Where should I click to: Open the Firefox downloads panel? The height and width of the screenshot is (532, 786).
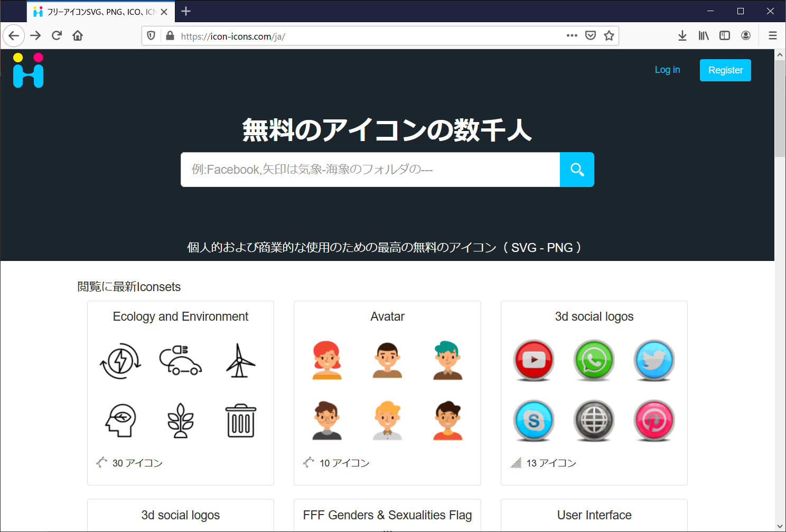pos(682,35)
